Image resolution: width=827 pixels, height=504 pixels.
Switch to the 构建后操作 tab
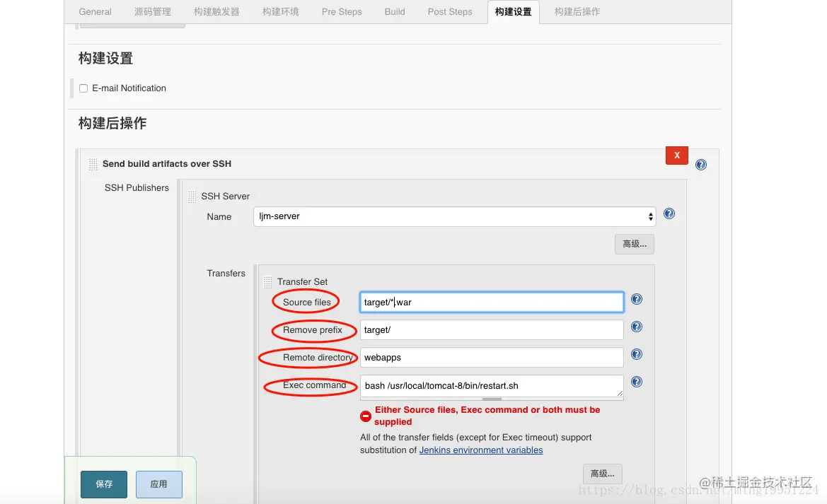coord(577,11)
